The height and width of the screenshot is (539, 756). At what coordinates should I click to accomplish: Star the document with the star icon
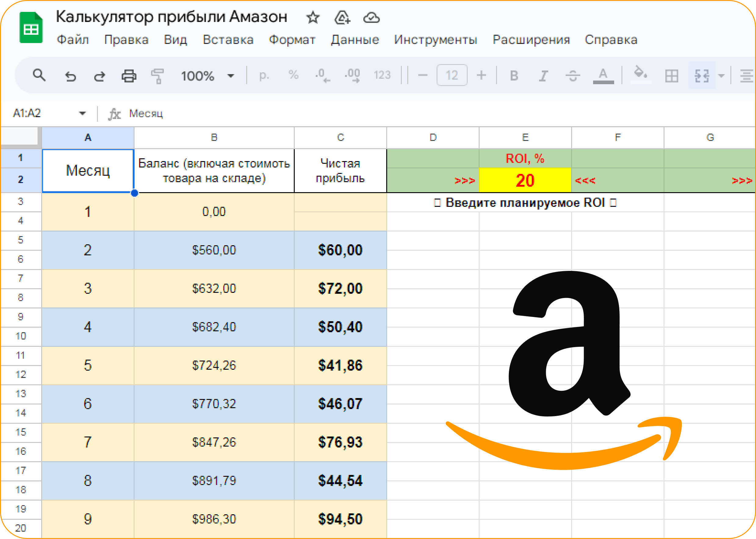312,18
